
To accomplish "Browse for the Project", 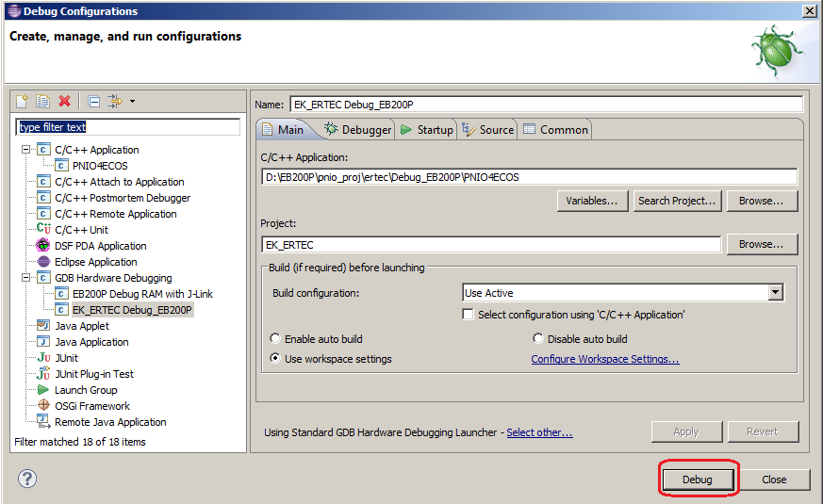I will coord(762,244).
